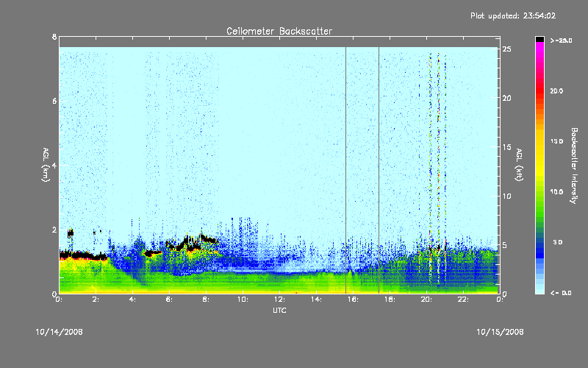588x368 pixels.
Task: Click the 15.0 colorbar tick label
Action: click(556, 141)
